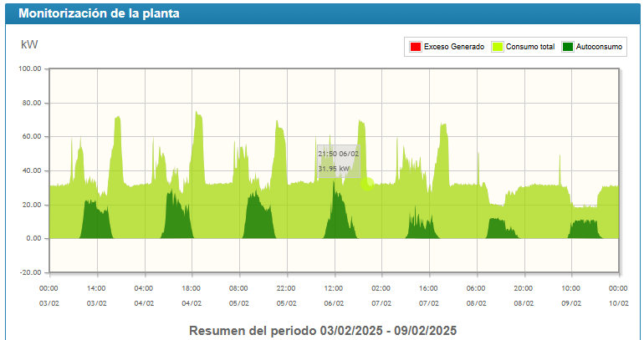Click the 100.00 y-axis value
Screen dimensions: 644x340
(x=30, y=69)
